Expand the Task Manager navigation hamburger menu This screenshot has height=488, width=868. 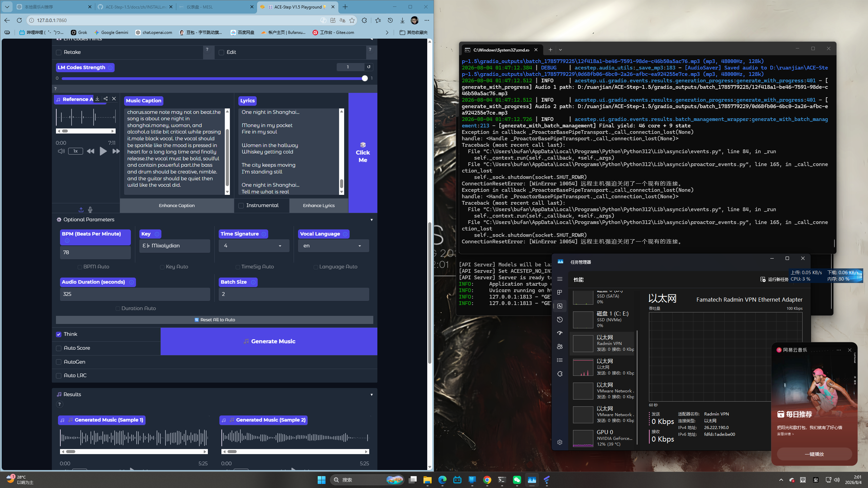(560, 279)
